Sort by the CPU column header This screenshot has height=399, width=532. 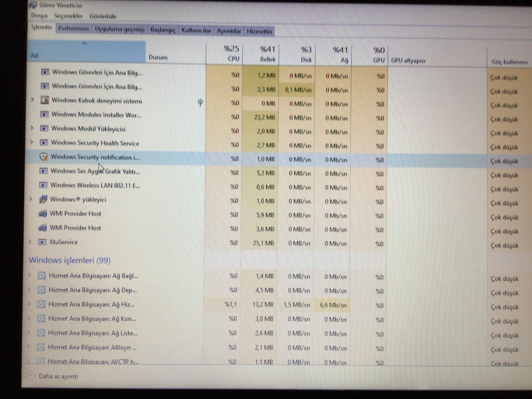pyautogui.click(x=224, y=54)
